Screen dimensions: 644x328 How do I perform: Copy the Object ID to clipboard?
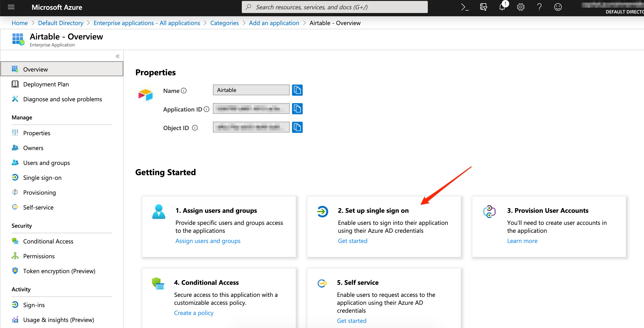pyautogui.click(x=297, y=127)
